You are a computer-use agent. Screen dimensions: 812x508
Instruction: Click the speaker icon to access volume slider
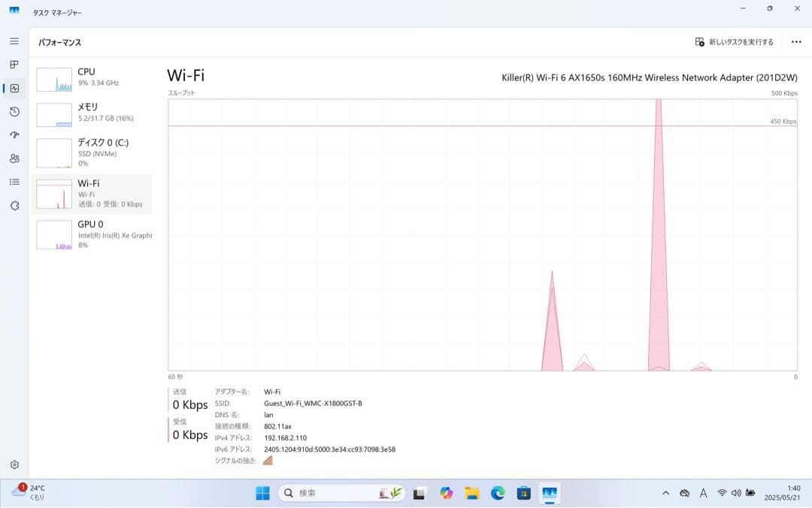click(735, 493)
